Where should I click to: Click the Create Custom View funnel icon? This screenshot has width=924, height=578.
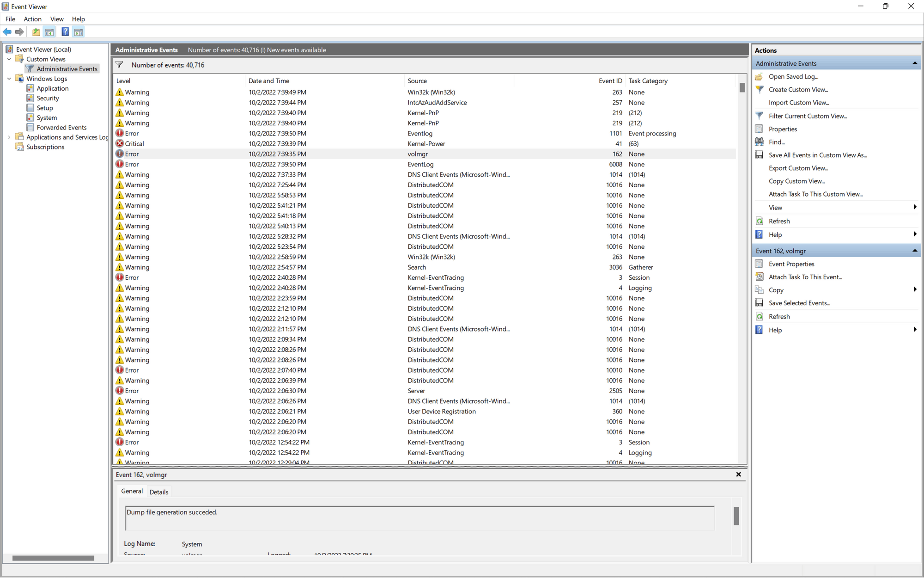[759, 90]
